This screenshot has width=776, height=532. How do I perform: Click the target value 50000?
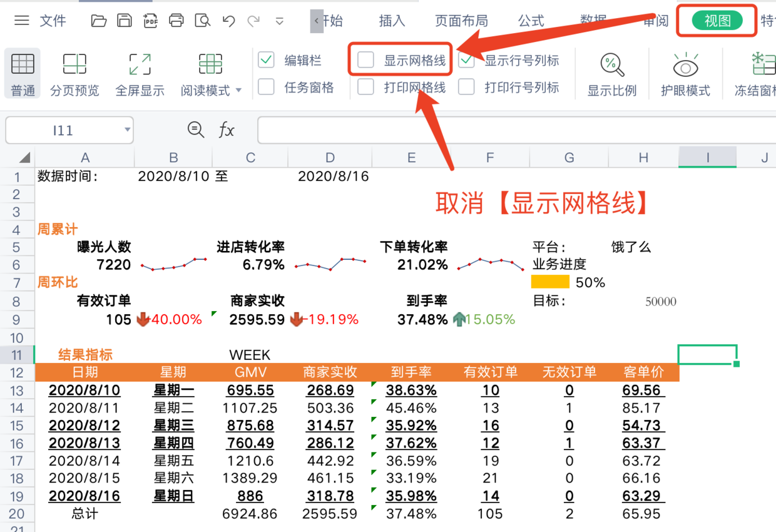[x=661, y=302]
